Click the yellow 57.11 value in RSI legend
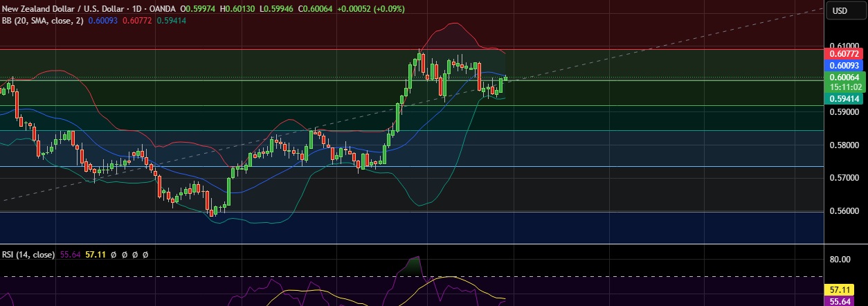 pyautogui.click(x=96, y=255)
